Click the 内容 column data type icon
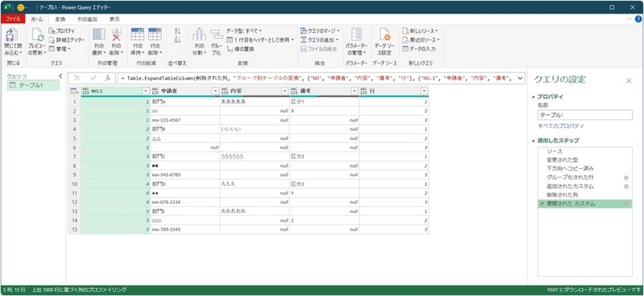The height and width of the screenshot is (296, 644). (x=225, y=91)
